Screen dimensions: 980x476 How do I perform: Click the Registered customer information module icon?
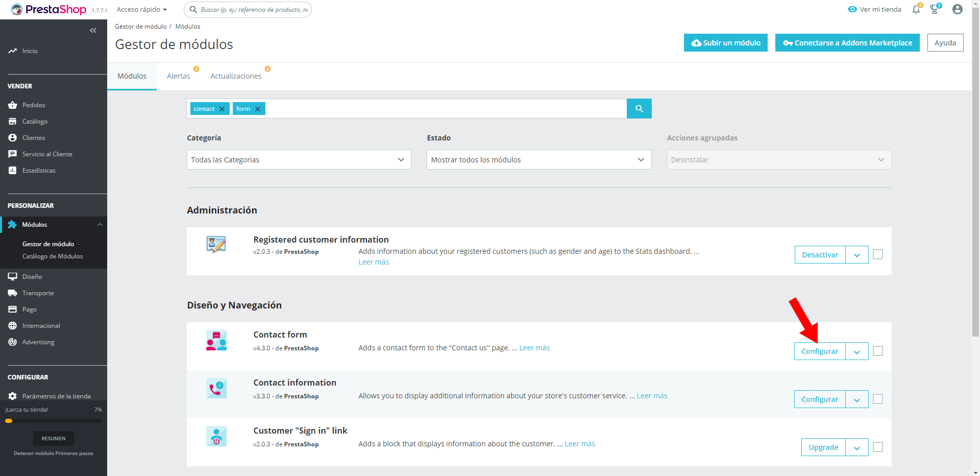click(216, 245)
